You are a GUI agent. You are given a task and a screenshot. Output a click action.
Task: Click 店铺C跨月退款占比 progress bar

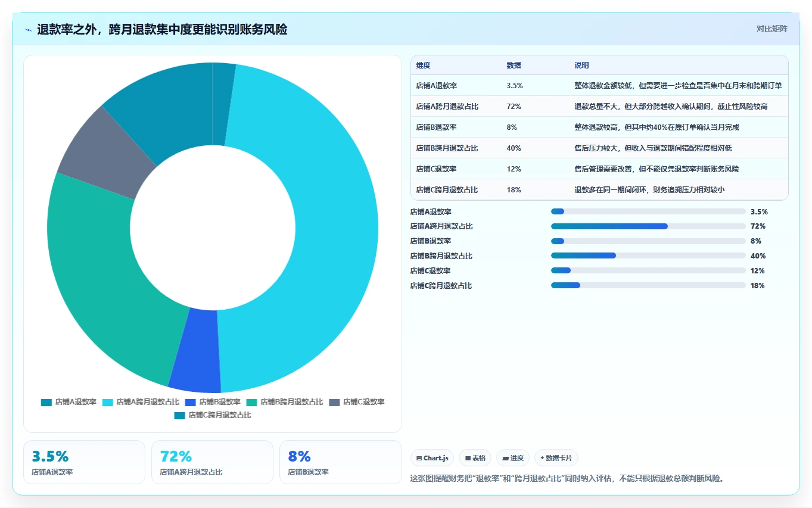648,285
